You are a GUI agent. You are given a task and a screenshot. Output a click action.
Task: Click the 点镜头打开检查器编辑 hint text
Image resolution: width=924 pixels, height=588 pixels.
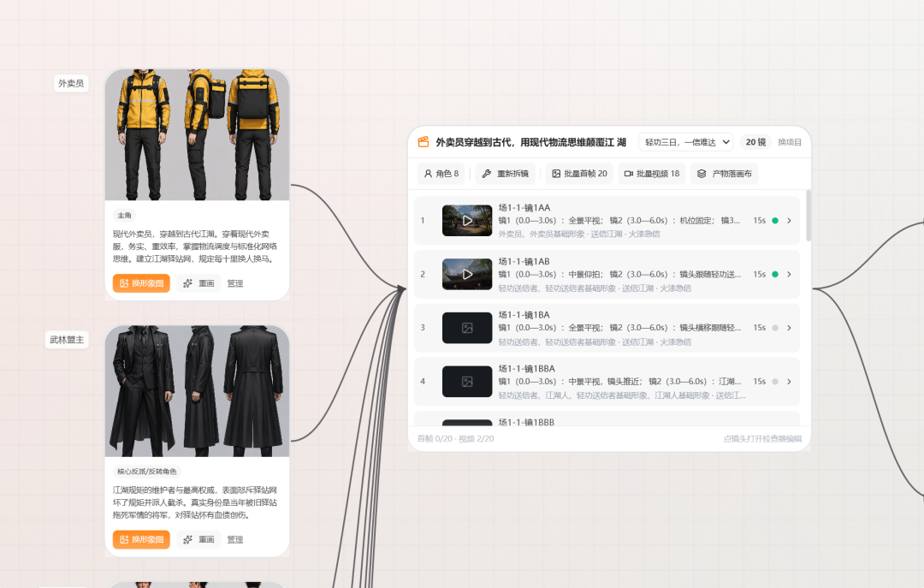762,439
